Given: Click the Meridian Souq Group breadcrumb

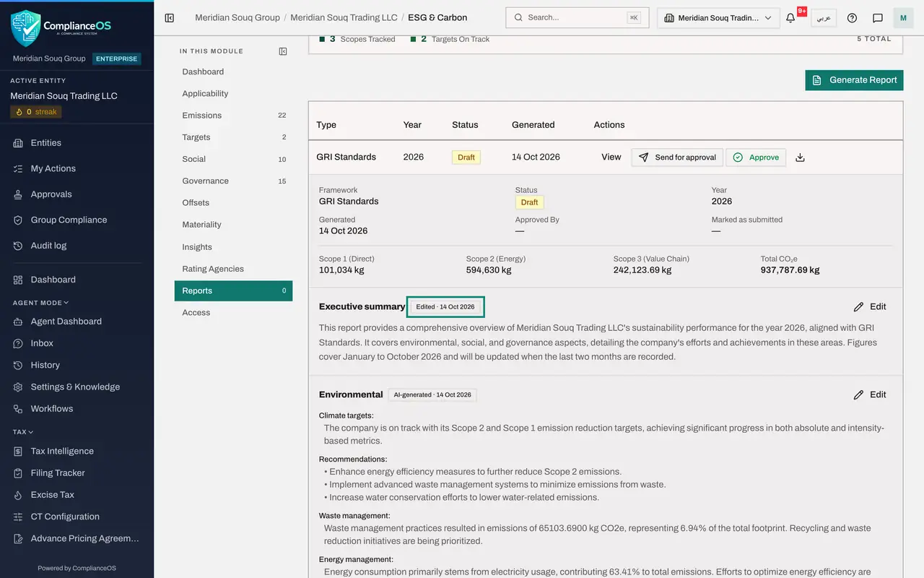Looking at the screenshot, I should (237, 18).
